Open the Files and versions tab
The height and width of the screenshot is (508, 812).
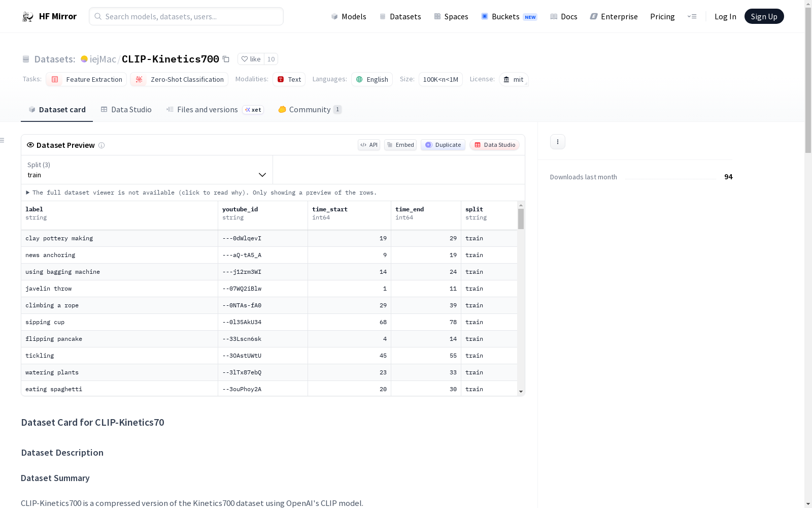(x=215, y=110)
